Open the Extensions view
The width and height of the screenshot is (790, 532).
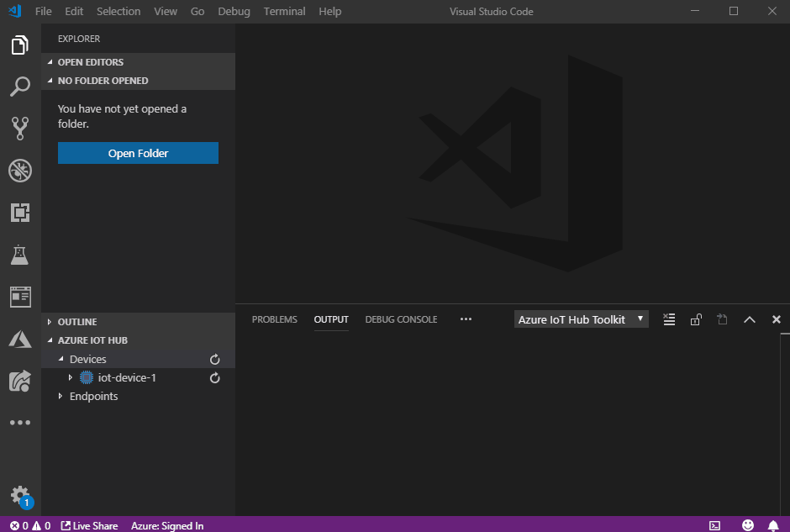tap(20, 213)
